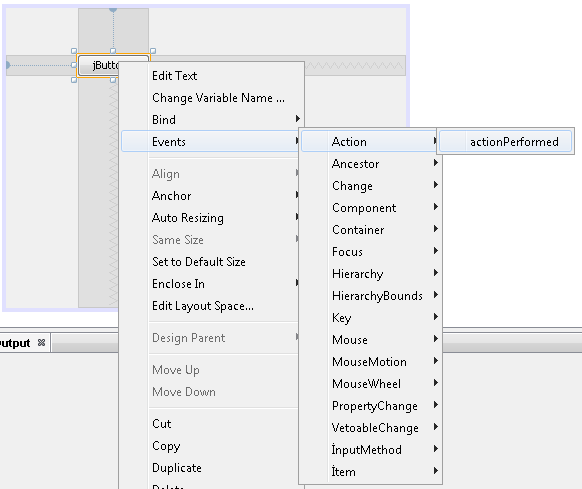Open the Focus events submenu
The height and width of the screenshot is (489, 582).
(x=370, y=252)
